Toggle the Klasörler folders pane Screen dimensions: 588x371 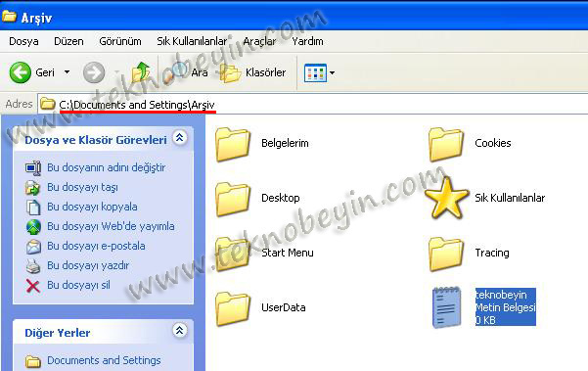pyautogui.click(x=252, y=72)
